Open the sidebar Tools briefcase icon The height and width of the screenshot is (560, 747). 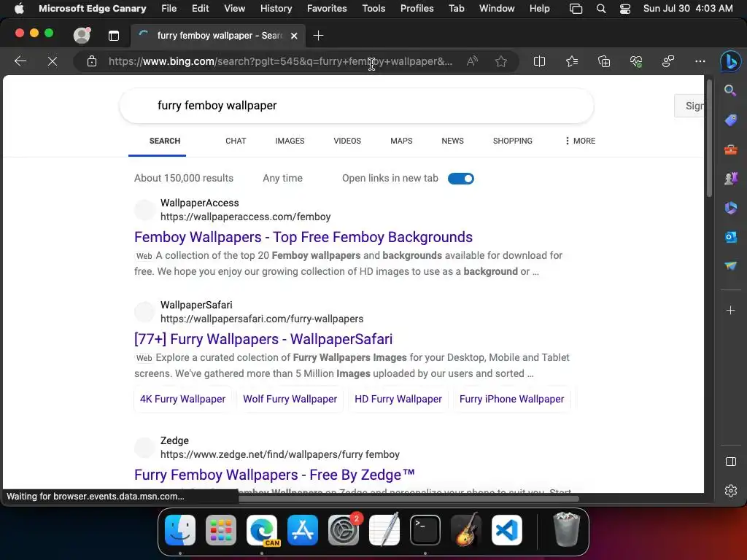[730, 149]
